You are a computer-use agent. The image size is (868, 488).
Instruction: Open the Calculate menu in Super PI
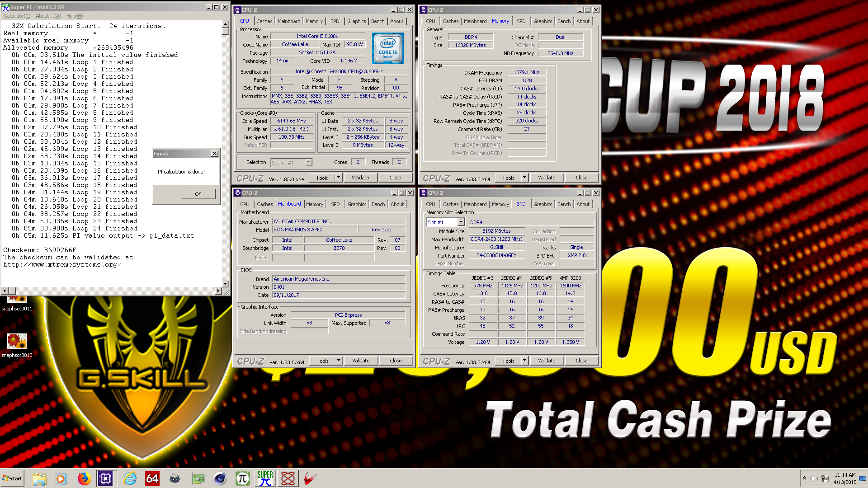[17, 16]
